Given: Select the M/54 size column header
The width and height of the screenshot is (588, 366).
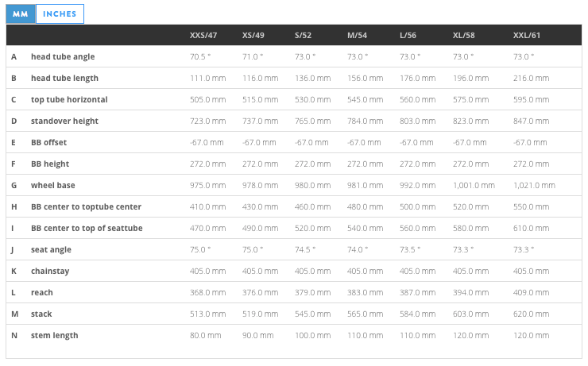Looking at the screenshot, I should 357,36.
